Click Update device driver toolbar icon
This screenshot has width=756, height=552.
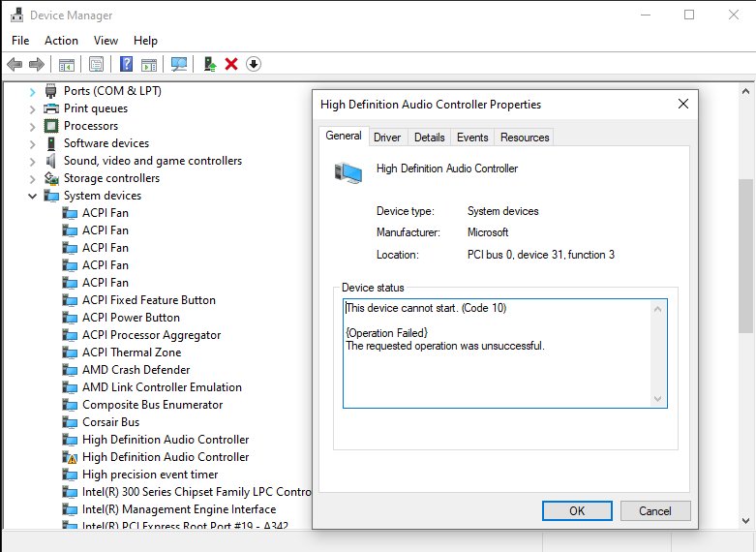click(210, 64)
